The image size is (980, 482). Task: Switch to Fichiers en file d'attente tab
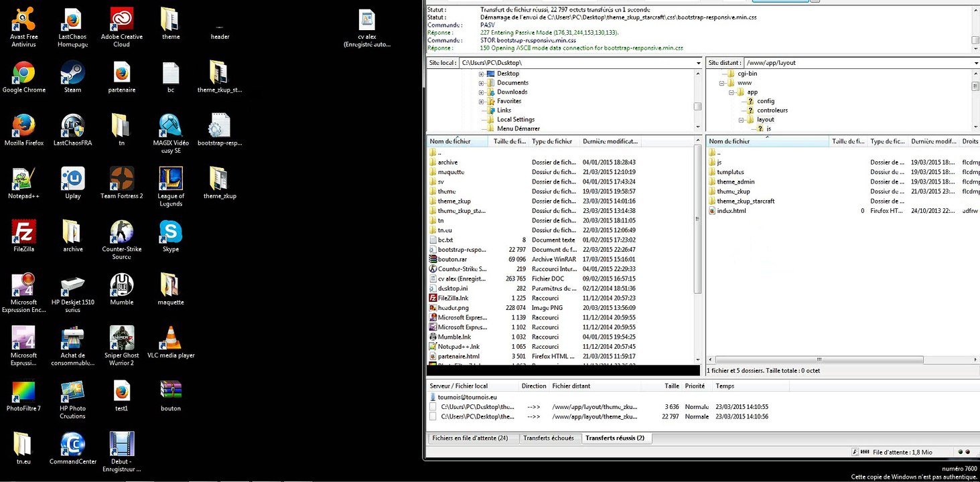click(470, 438)
